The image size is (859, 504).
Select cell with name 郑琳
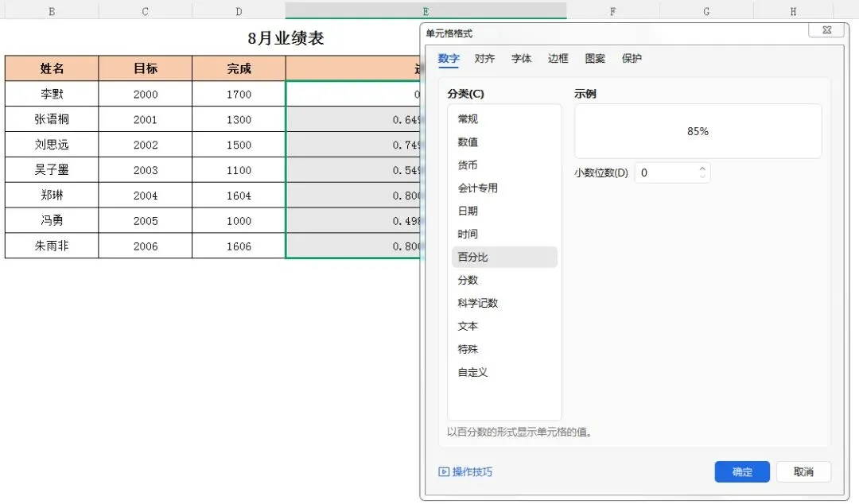52,195
